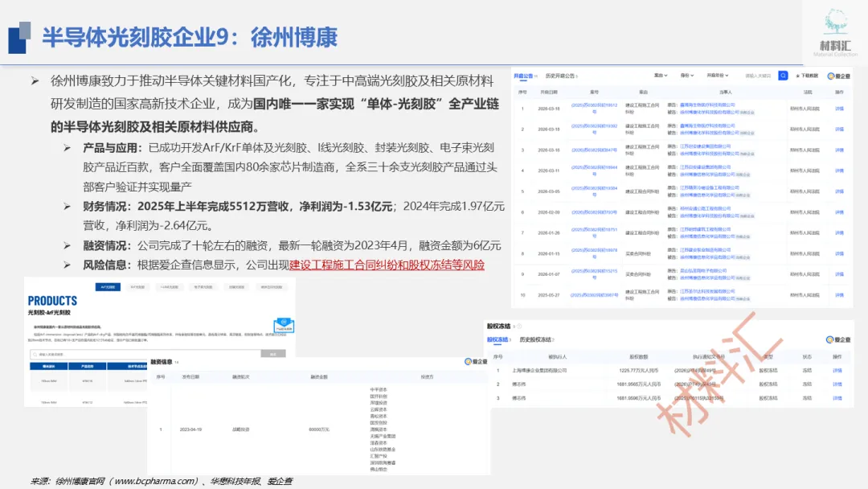Click the 财务情况 bullet label
The width and height of the screenshot is (868, 489).
(106, 206)
